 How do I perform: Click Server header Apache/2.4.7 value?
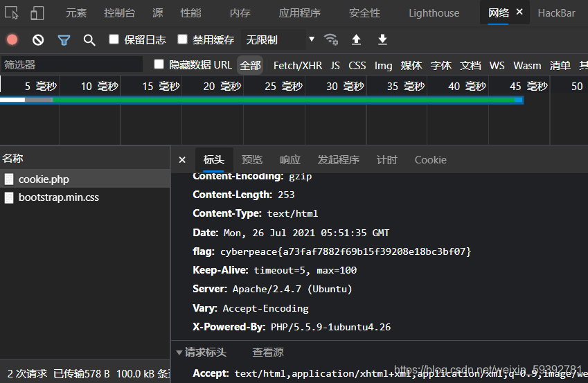coord(292,290)
